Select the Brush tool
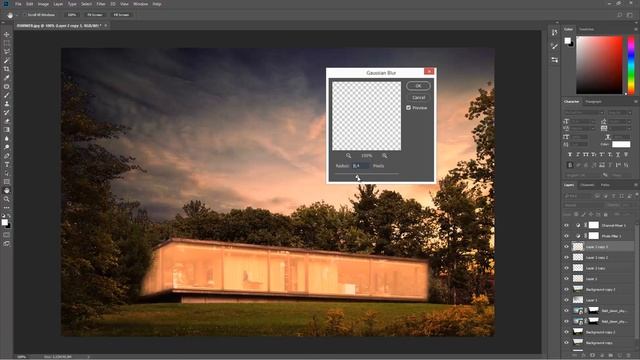This screenshot has width=640, height=360. pos(7,95)
